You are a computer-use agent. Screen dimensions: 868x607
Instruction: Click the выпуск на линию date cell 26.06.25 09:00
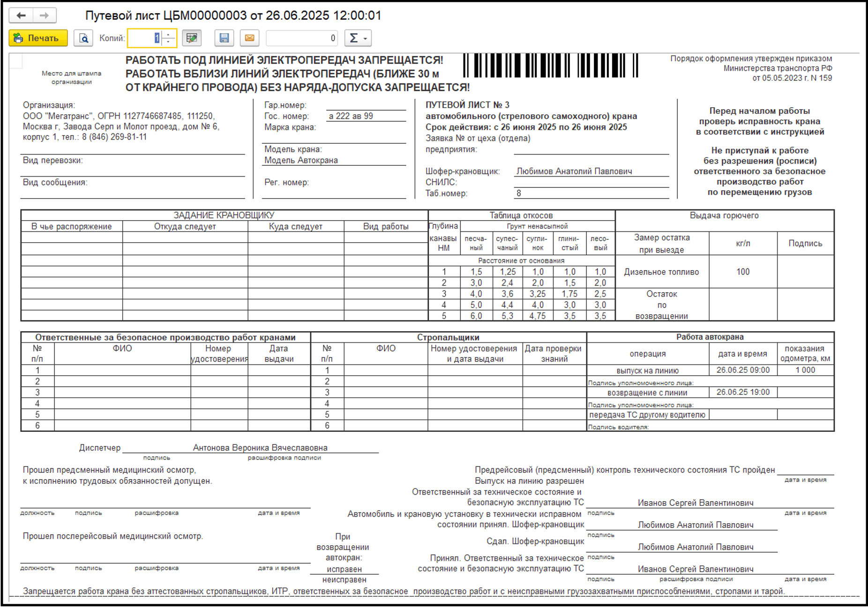[x=742, y=370]
